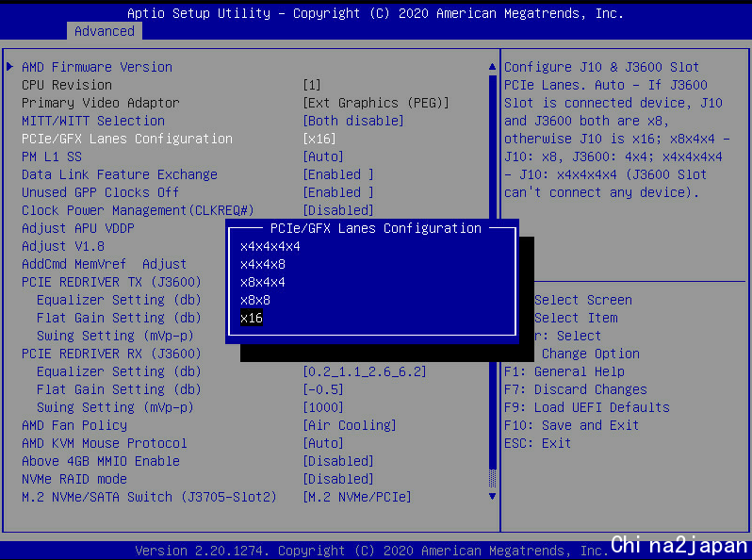Viewport: 752px width, 560px height.
Task: Select TX Flat Gain Setting (db) label
Action: pyautogui.click(x=119, y=318)
